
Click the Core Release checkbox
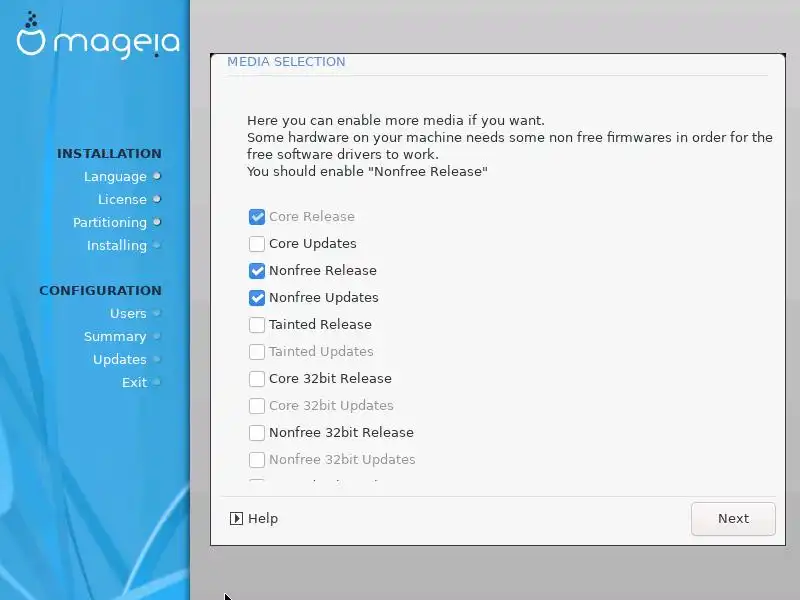click(257, 216)
